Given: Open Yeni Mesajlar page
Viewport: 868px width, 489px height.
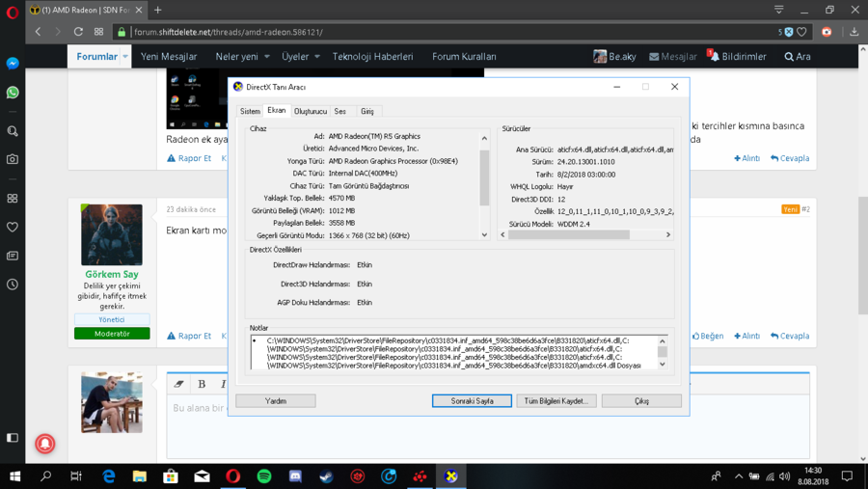Looking at the screenshot, I should [169, 57].
